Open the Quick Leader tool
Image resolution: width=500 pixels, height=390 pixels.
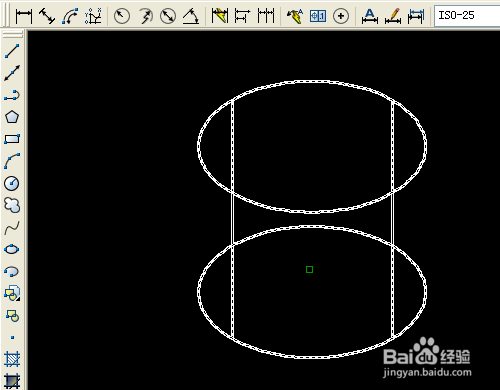pyautogui.click(x=295, y=16)
